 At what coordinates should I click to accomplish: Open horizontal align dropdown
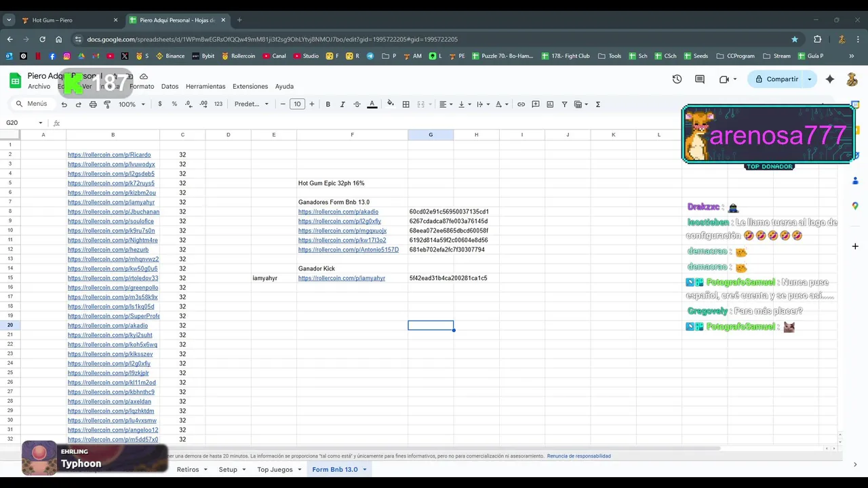[x=445, y=104]
